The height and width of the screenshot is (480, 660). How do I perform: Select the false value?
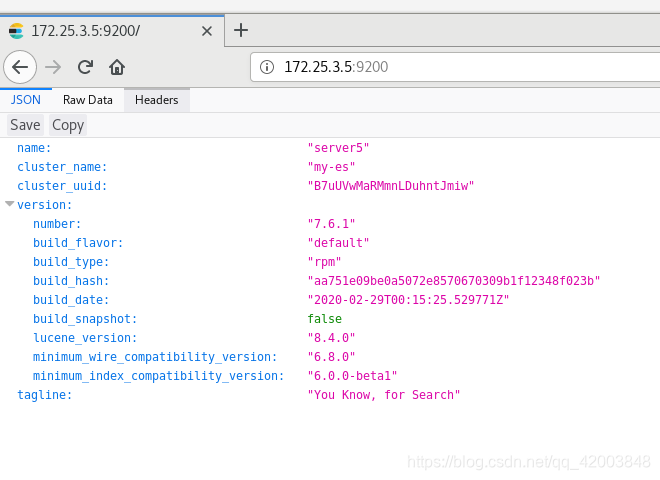click(x=325, y=319)
